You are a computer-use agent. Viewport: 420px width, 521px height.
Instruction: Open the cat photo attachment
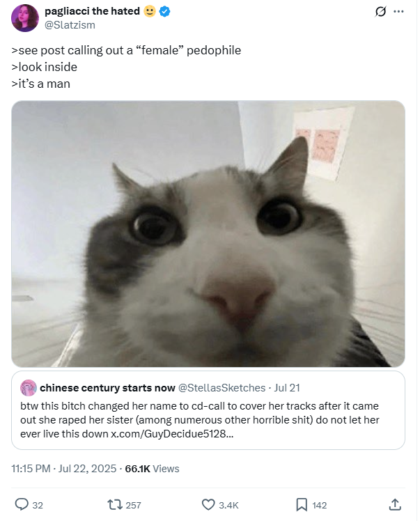pyautogui.click(x=208, y=233)
